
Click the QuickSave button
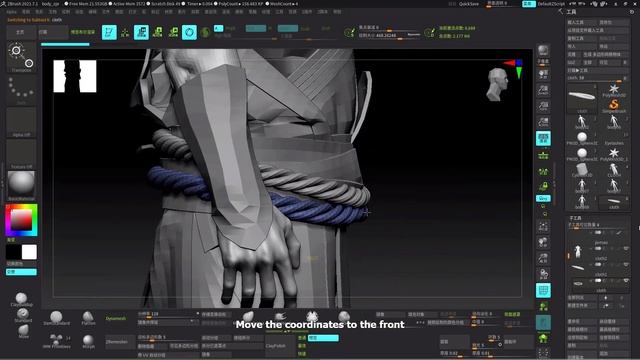pos(469,4)
